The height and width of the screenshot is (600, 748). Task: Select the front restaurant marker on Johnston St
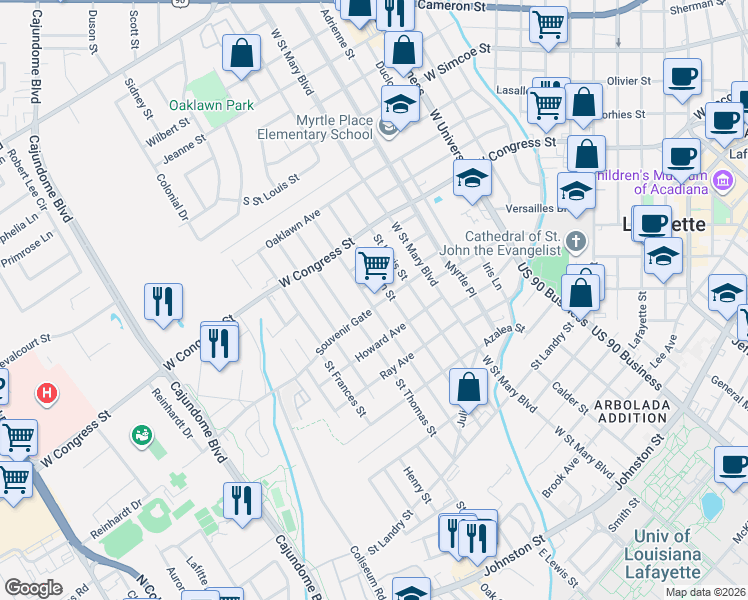477,541
